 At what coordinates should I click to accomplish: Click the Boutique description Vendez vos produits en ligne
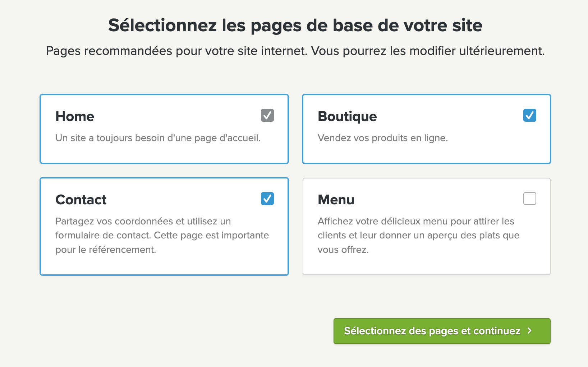click(383, 138)
